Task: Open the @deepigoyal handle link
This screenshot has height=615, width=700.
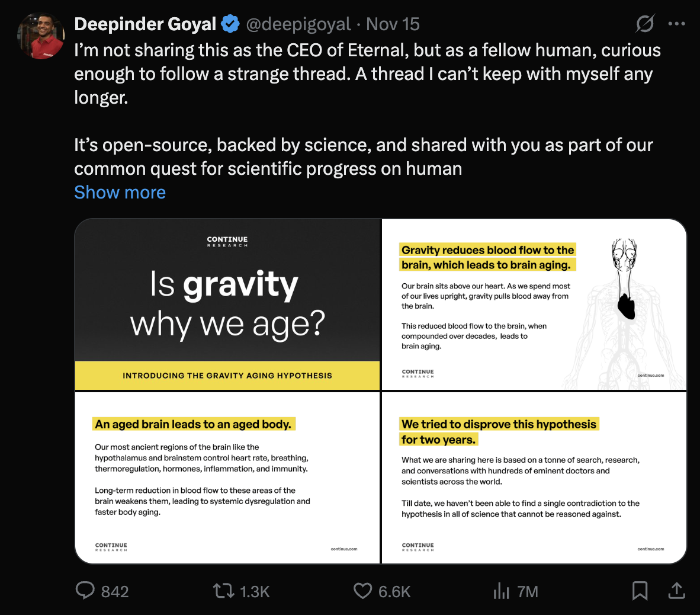Action: click(298, 24)
